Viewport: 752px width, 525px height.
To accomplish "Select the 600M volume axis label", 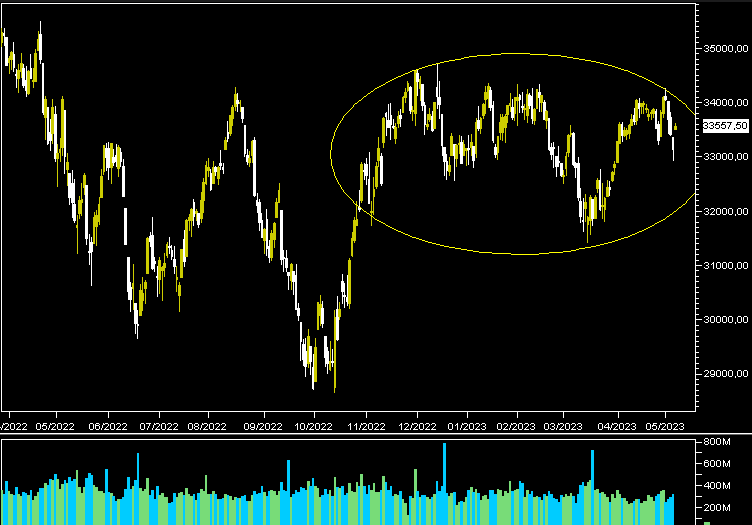I will click(717, 464).
